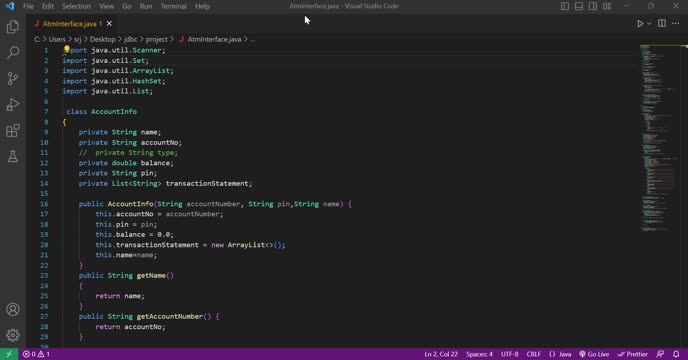Image resolution: width=688 pixels, height=360 pixels.
Task: Open the Accounts menu icon
Action: [13, 310]
